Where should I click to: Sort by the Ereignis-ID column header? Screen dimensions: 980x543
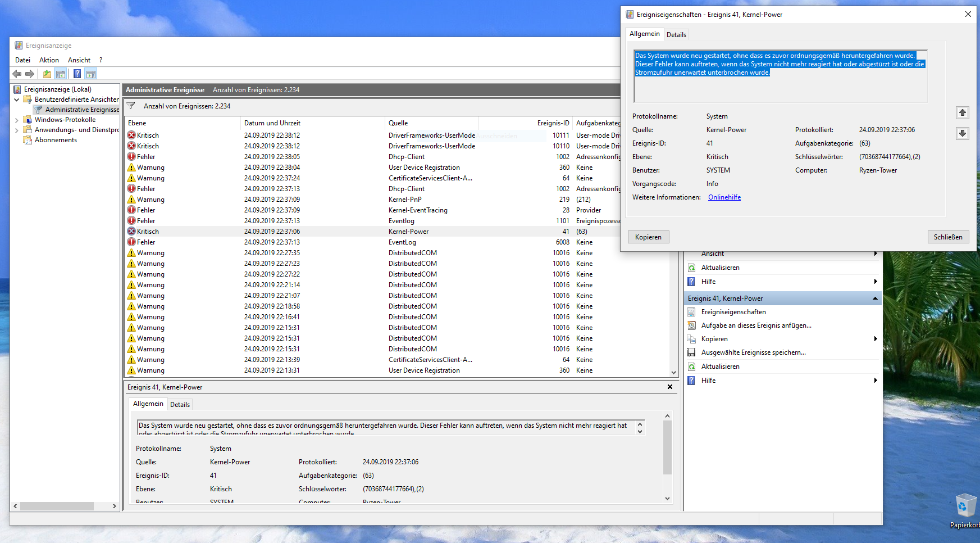point(526,123)
